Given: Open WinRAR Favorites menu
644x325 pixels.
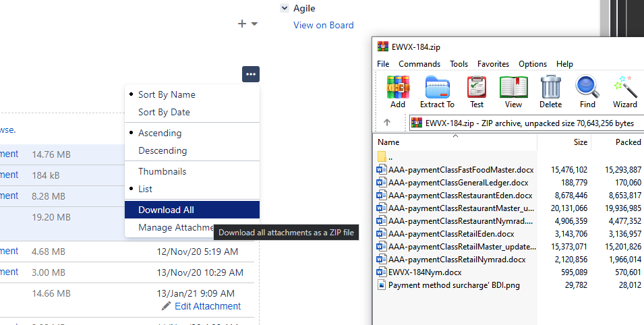Looking at the screenshot, I should [x=493, y=63].
